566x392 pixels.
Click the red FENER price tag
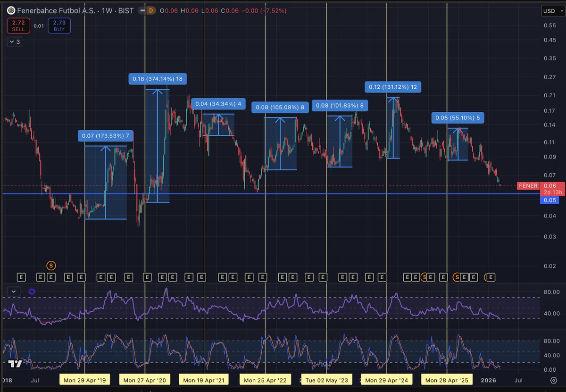tap(528, 186)
